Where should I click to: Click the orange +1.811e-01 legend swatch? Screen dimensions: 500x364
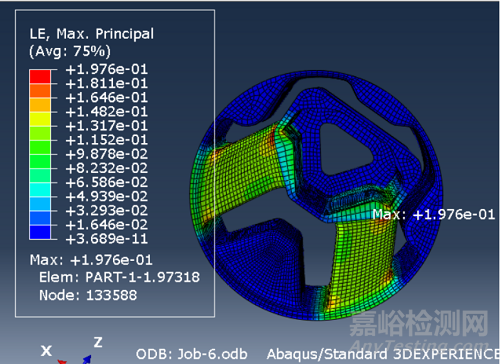(40, 90)
